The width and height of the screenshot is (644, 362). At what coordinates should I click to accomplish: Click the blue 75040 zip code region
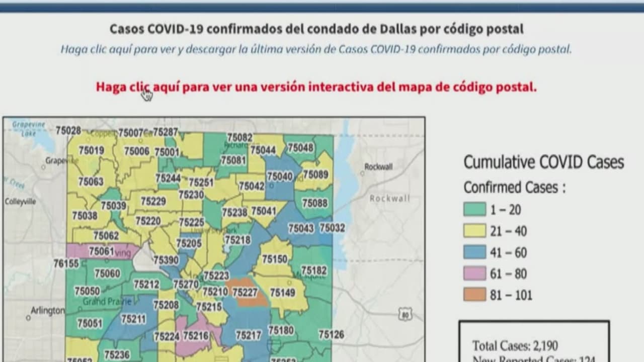[x=279, y=176]
